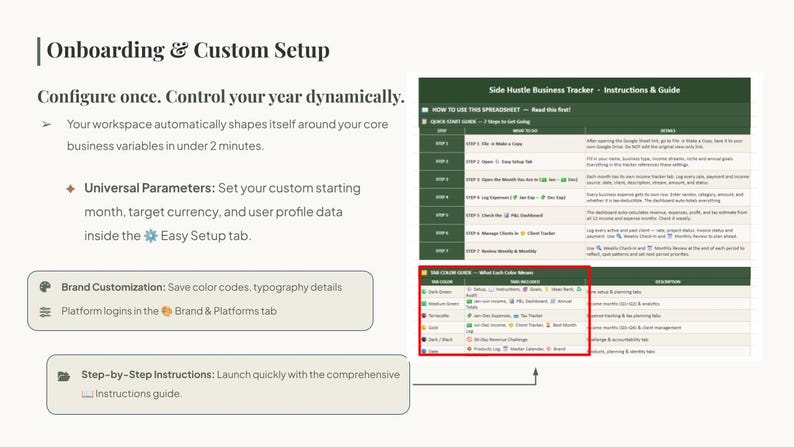794x447 pixels.
Task: Click the book icon beside HOW TO USE THIS SPREADSHEET
Action: pyautogui.click(x=425, y=109)
